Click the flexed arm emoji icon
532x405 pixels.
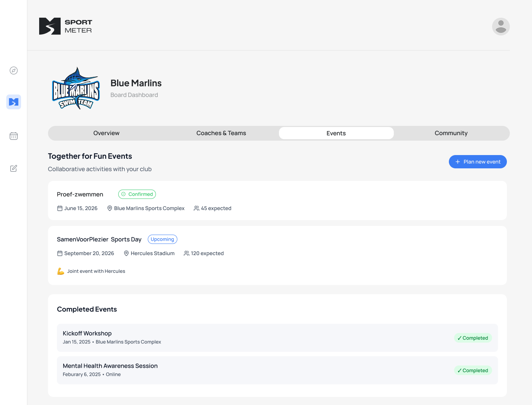point(61,271)
